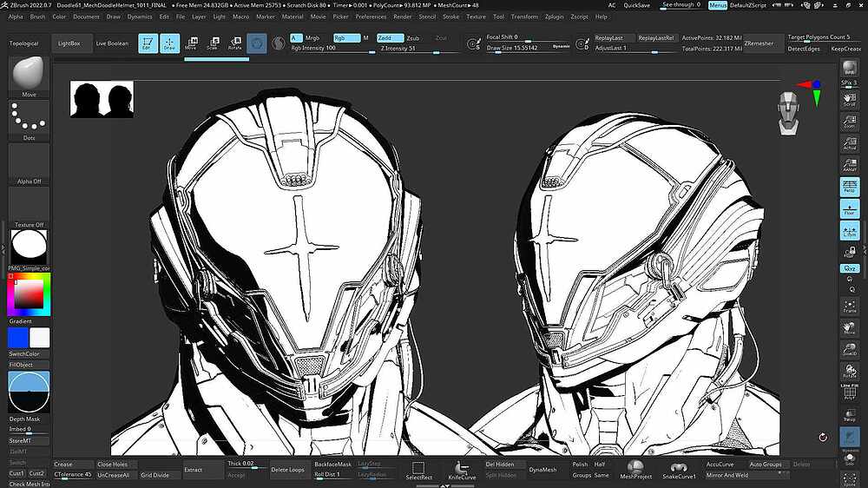
Task: Click the DynaMesh button
Action: tap(542, 470)
